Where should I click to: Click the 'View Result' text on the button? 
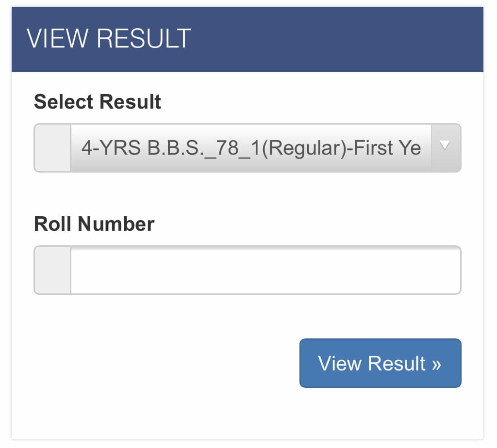click(372, 364)
